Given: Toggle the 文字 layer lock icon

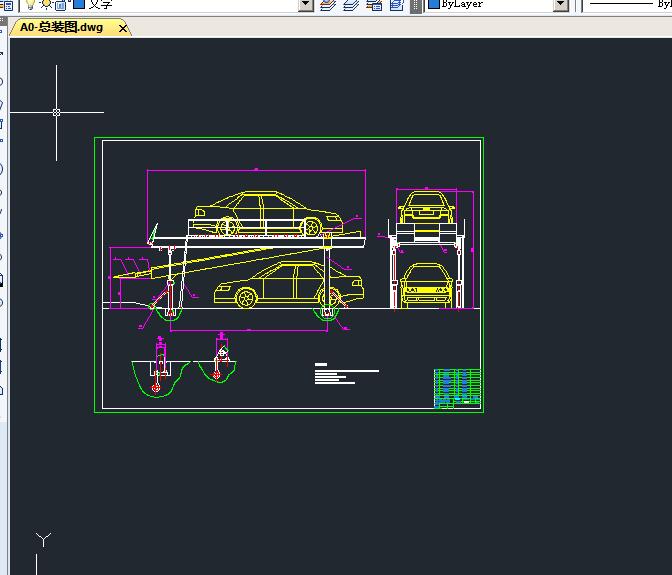Looking at the screenshot, I should click(62, 5).
